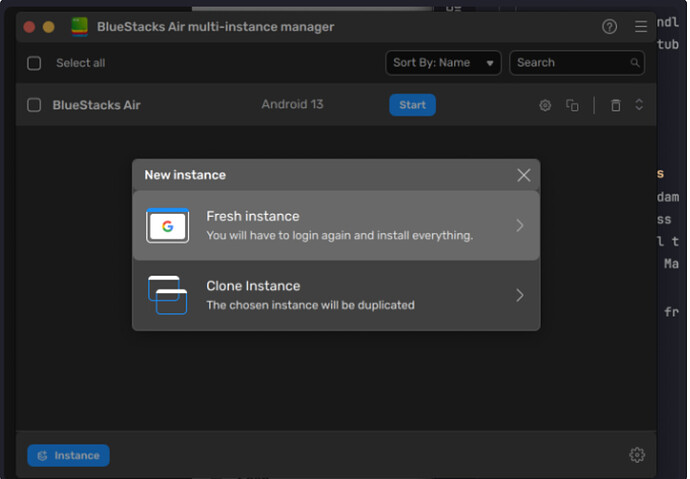Choose the Clone Instance option
Screen dimensions: 690x479
[336, 295]
